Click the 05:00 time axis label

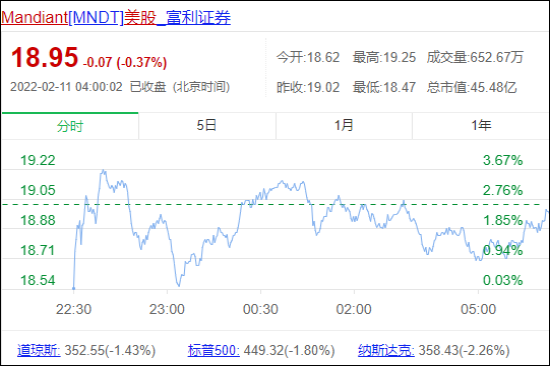478,309
